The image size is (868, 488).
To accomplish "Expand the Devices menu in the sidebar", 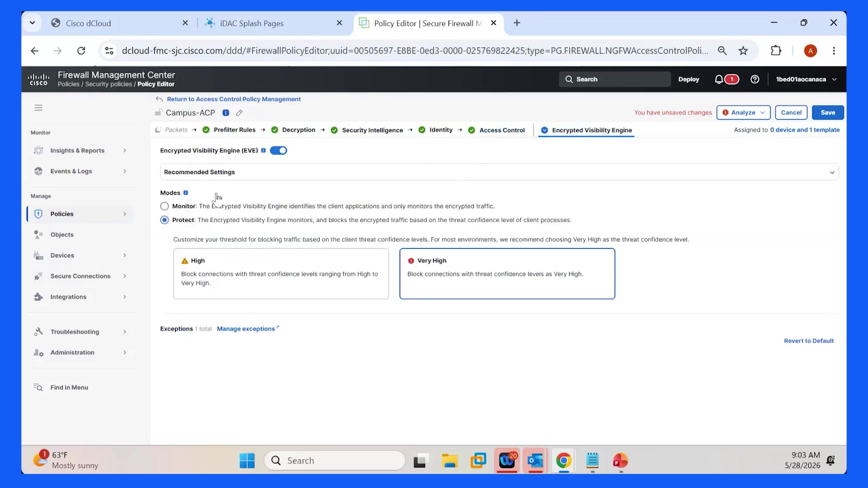I will point(80,255).
